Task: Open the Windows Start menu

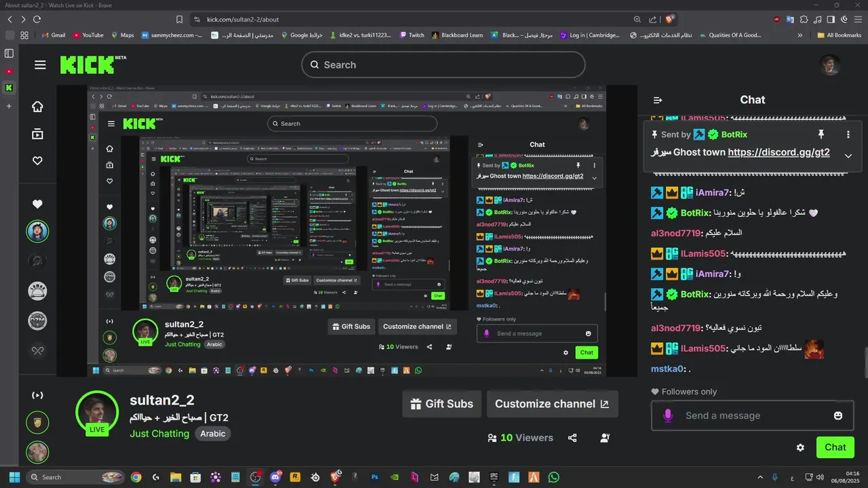Action: (14, 477)
